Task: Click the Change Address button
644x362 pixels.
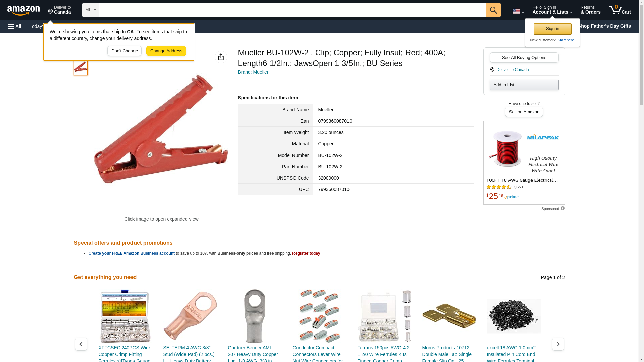Action: (x=166, y=51)
